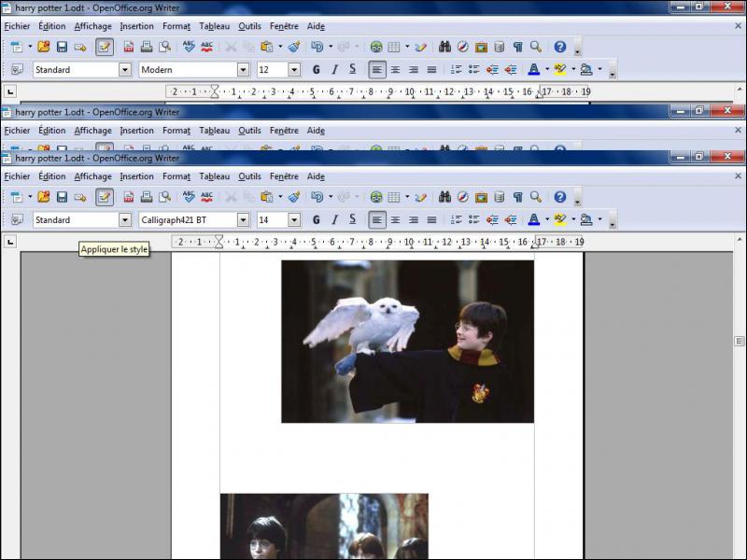Open Insertion menu in the front window
The image size is (747, 560).
point(136,176)
